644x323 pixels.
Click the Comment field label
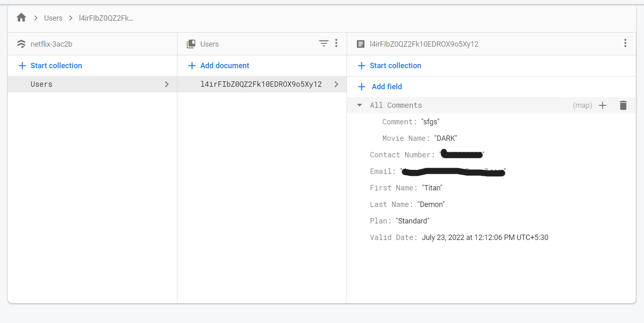[x=400, y=122]
